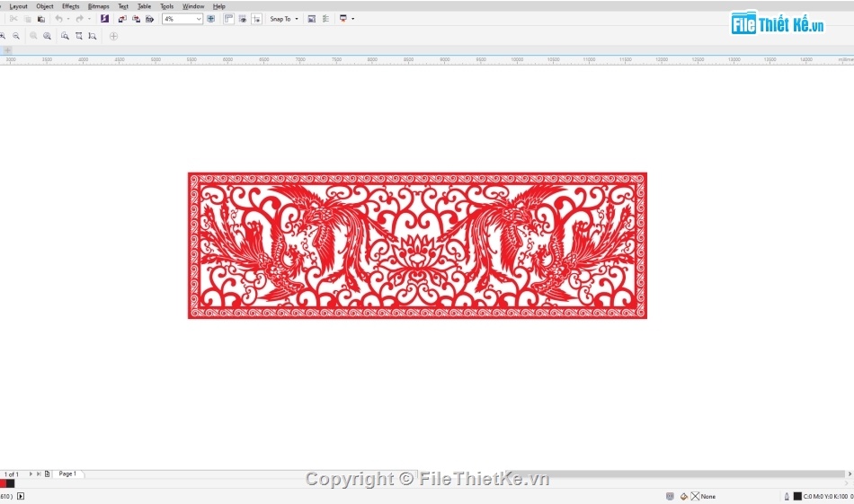The width and height of the screenshot is (854, 504).
Task: Go to last page arrow
Action: pyautogui.click(x=39, y=474)
